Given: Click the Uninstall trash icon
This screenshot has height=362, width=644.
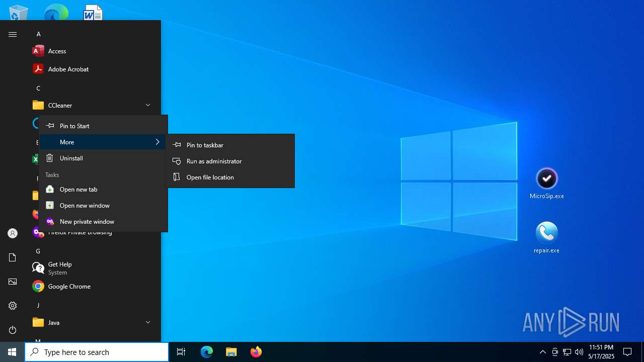Looking at the screenshot, I should 50,158.
